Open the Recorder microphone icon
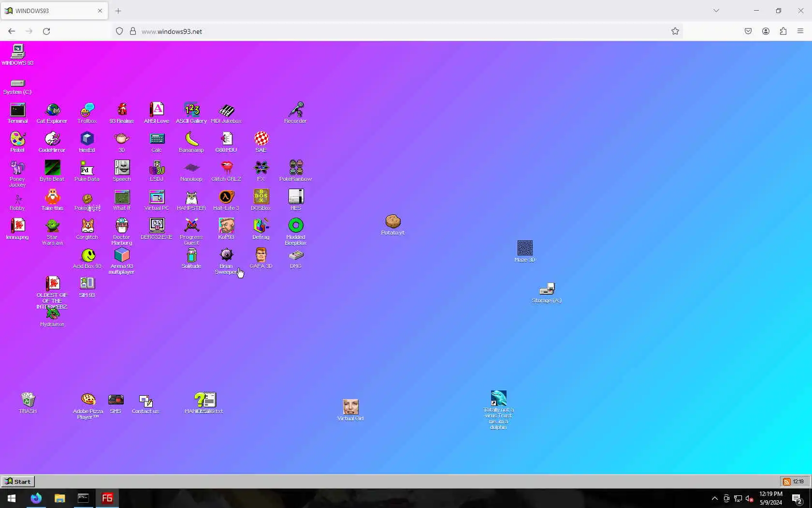812x508 pixels. [x=296, y=113]
